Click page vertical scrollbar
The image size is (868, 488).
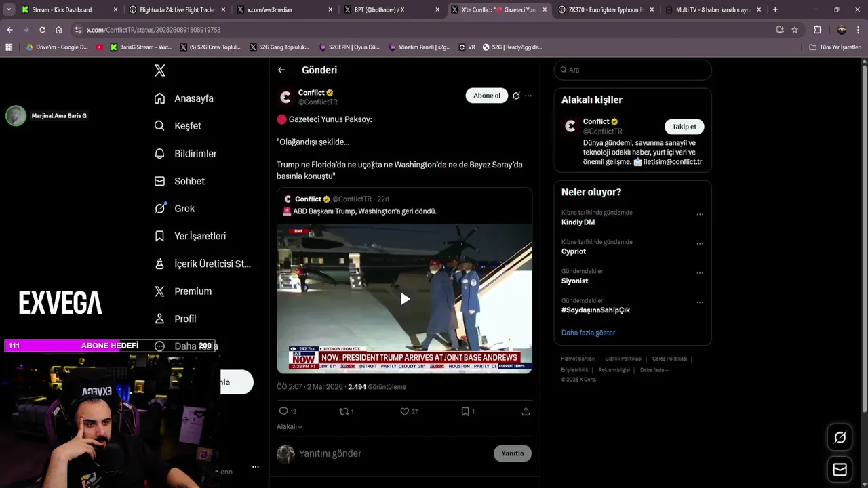coord(864,237)
